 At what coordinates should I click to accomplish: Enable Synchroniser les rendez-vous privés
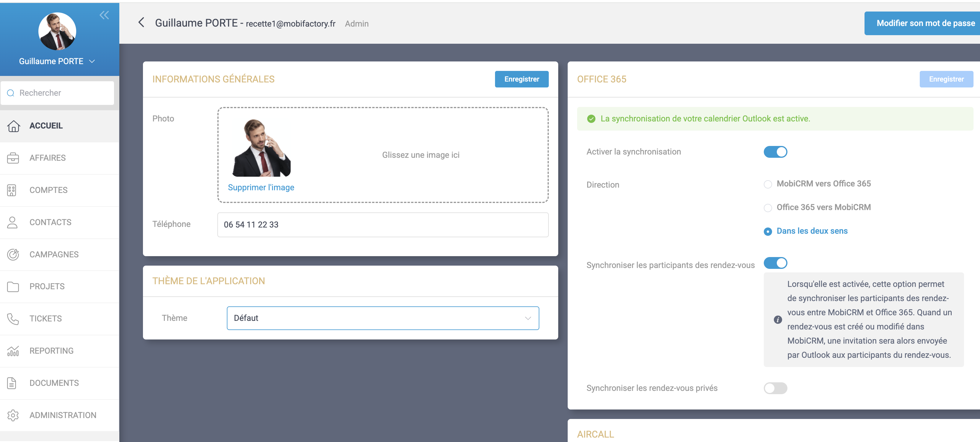tap(775, 388)
